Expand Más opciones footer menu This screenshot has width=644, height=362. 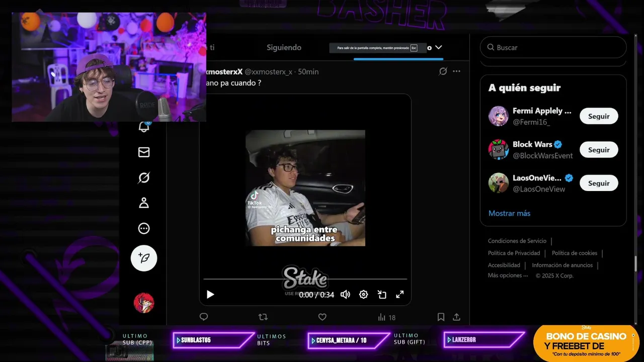pos(508,276)
